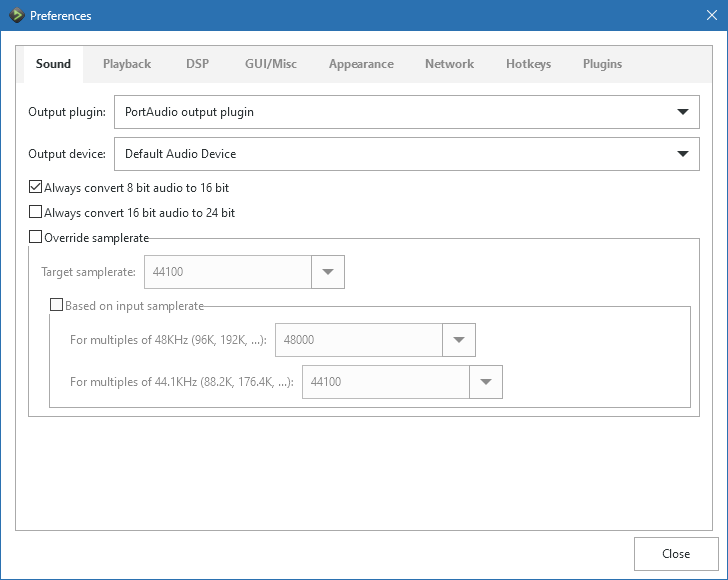Screen dimensions: 728x580
Task: Click 'For multiples of 44.1KHz' label
Action: (x=182, y=382)
